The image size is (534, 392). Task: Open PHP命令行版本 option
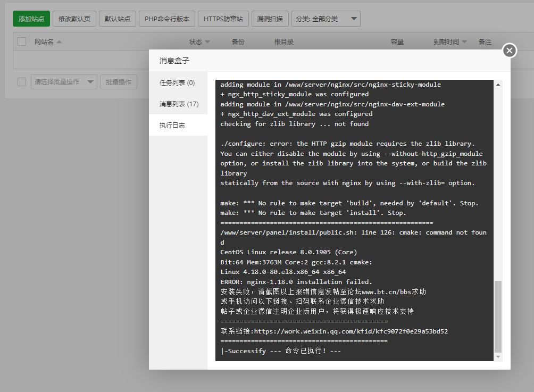click(x=167, y=19)
